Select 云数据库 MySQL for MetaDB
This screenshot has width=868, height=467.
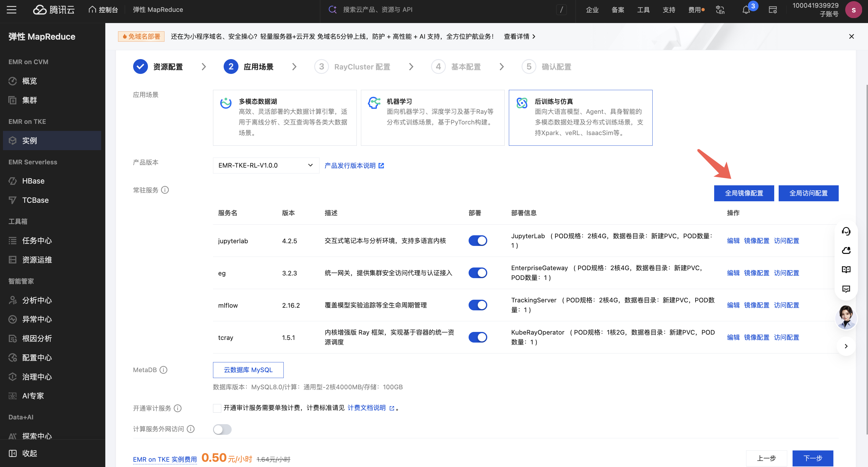[x=248, y=370]
